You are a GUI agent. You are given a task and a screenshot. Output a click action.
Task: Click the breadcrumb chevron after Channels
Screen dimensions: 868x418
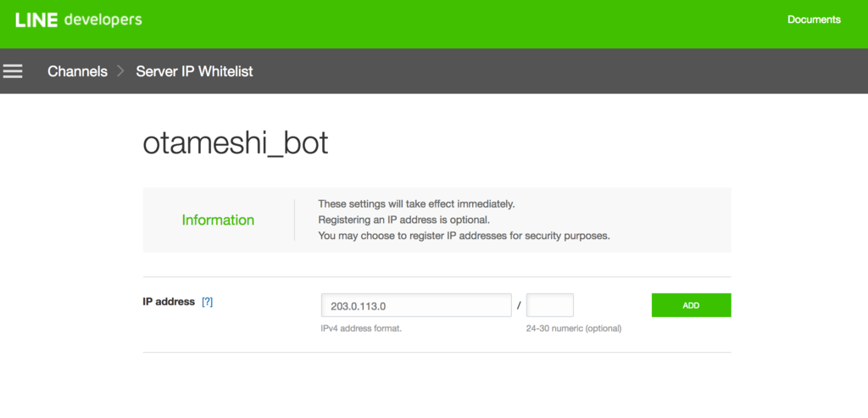click(121, 71)
